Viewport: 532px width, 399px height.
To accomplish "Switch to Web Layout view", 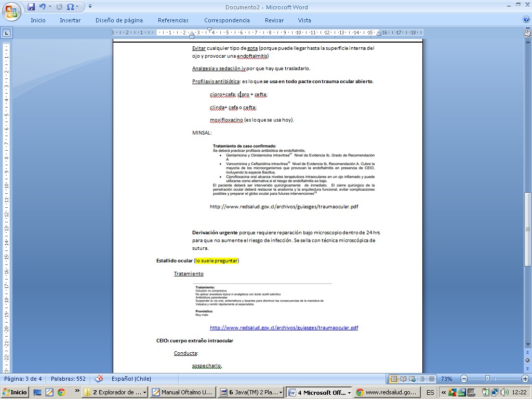I will [x=413, y=379].
